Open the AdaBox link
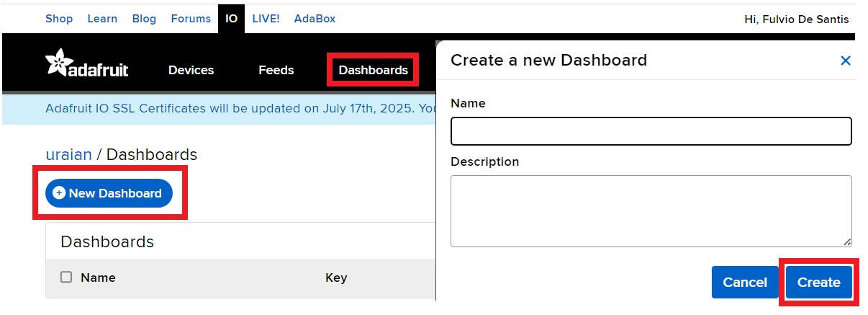 point(315,19)
